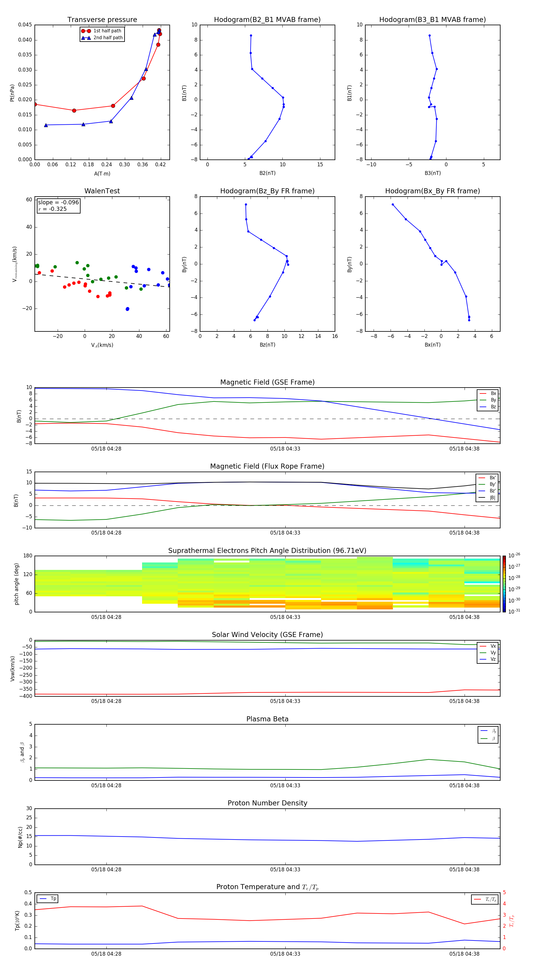Click the '2nd half path' legend entry
Viewport: 535px width, 980px height.
102,38
